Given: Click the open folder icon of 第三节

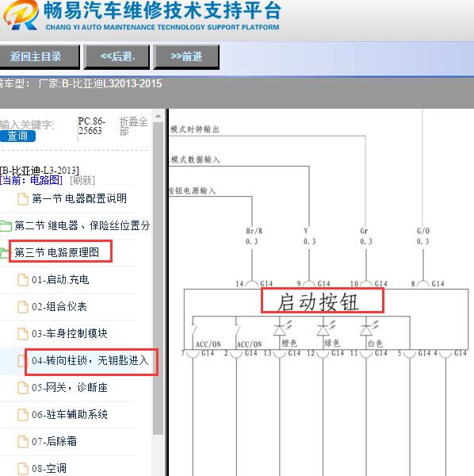Looking at the screenshot, I should pyautogui.click(x=4, y=252).
